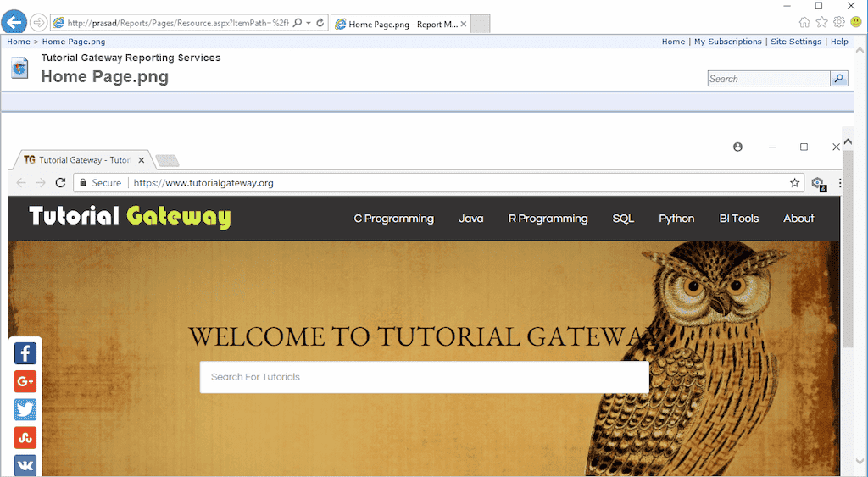
Task: Share on Twitter icon
Action: 25,409
